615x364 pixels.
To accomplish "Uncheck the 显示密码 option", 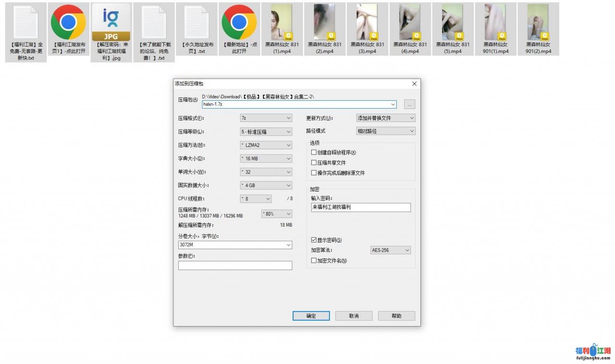I will coord(314,240).
